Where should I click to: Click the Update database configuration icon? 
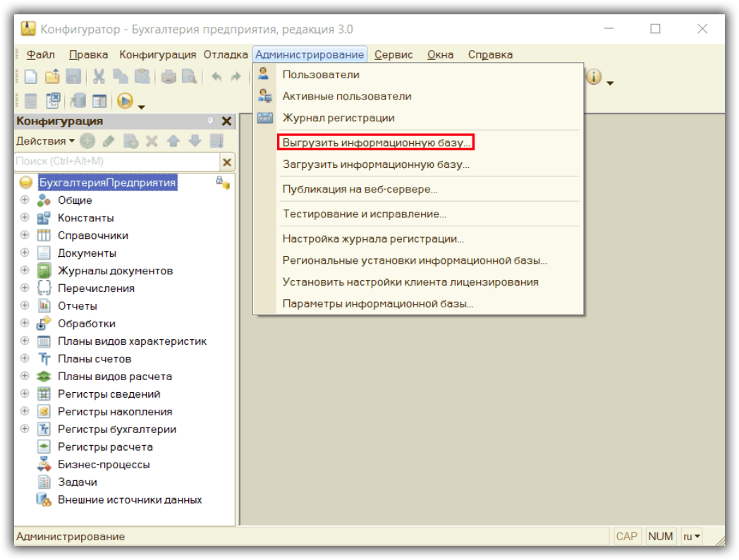[78, 101]
